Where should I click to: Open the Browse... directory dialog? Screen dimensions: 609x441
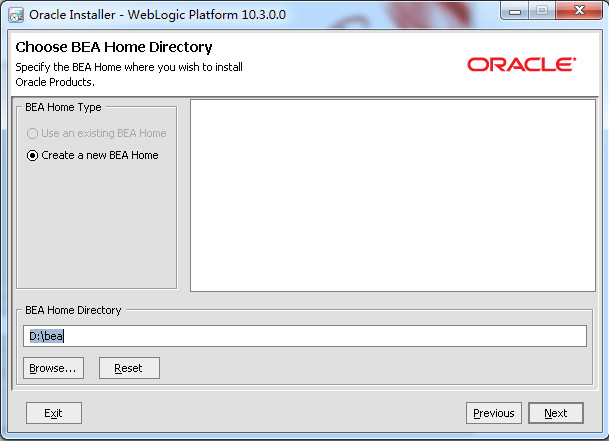53,368
